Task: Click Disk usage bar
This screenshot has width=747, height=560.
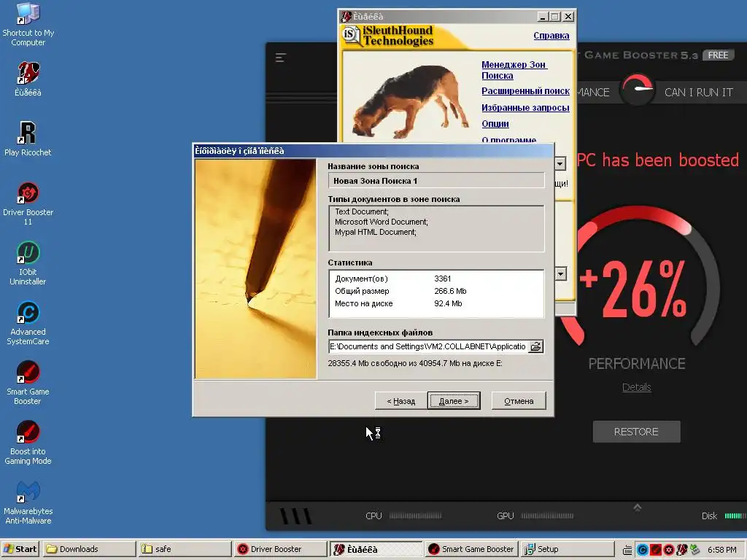Action: pyautogui.click(x=735, y=516)
